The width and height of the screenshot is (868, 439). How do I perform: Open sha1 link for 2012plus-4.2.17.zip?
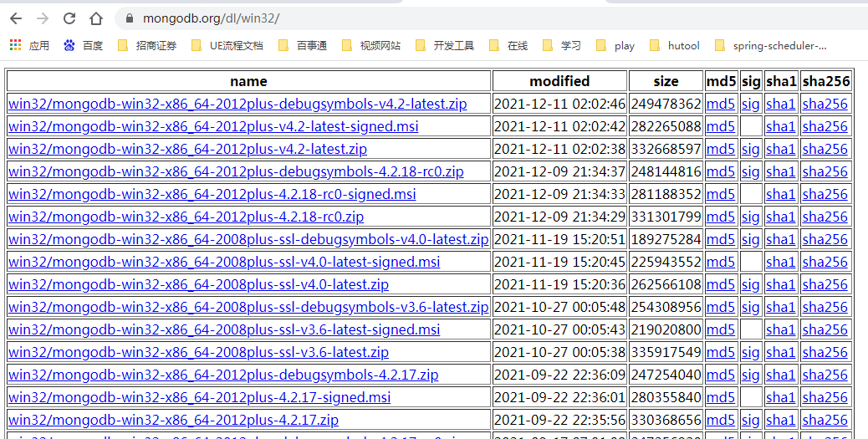[x=780, y=420]
